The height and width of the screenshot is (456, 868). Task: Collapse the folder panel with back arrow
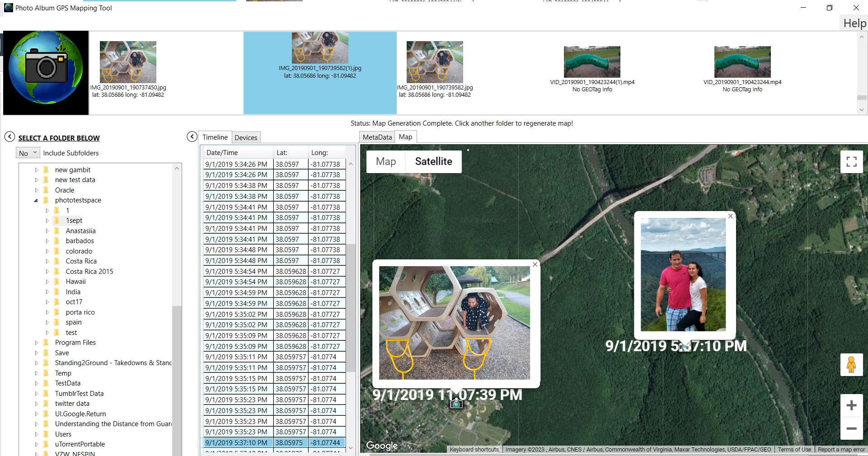point(9,137)
